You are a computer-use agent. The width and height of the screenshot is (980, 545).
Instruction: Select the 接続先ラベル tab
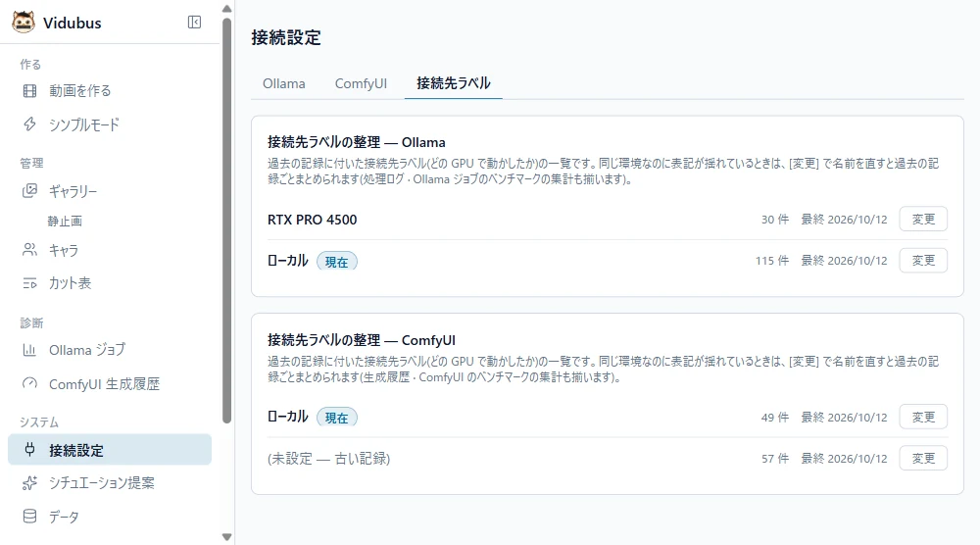pos(453,83)
